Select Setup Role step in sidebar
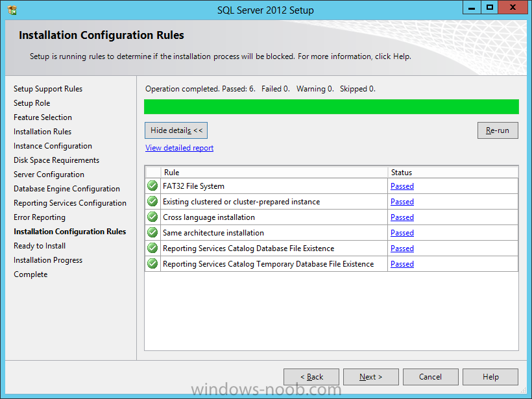This screenshot has height=399, width=532. [32, 103]
